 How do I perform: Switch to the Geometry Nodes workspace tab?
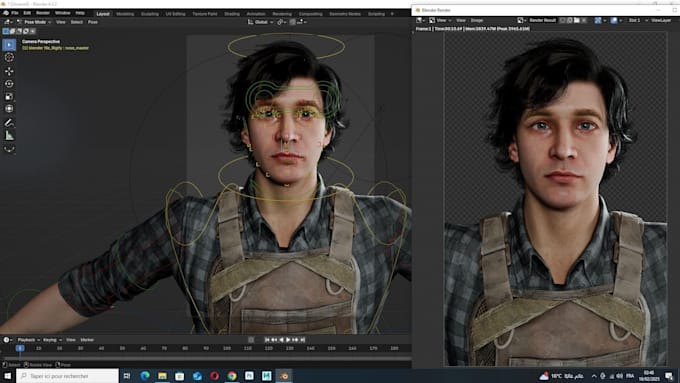345,14
